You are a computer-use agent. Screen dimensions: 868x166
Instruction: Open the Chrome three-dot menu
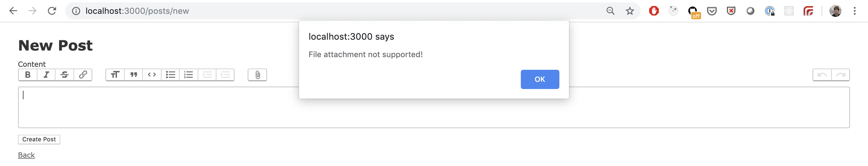(x=854, y=11)
